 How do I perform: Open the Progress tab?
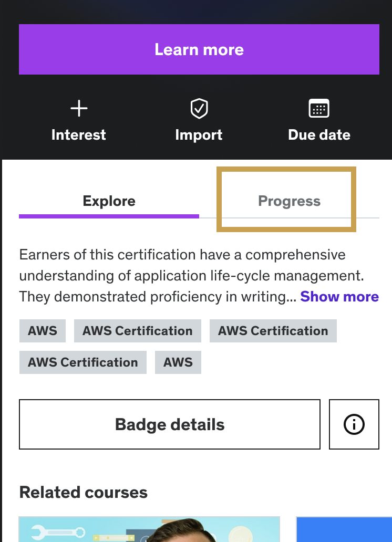pos(289,201)
